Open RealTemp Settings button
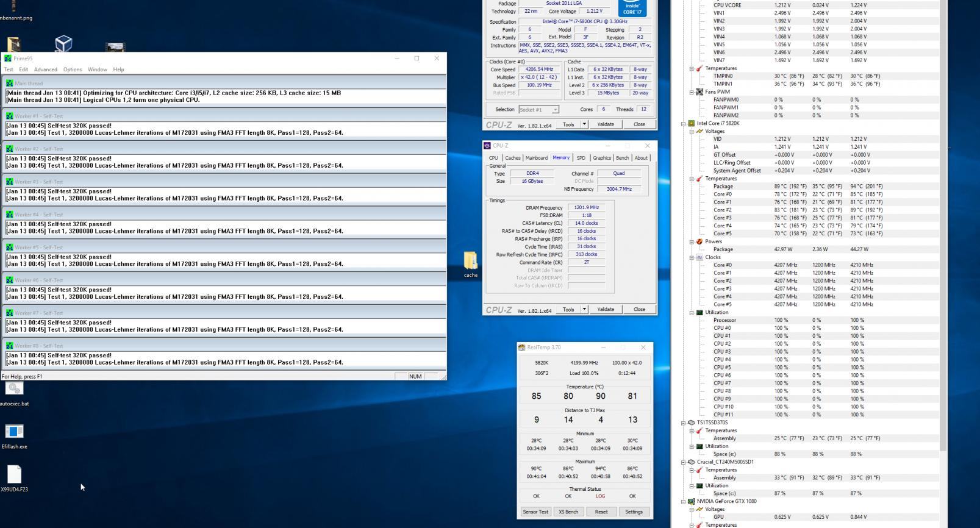Viewport: 980px width, 528px height. (x=634, y=512)
